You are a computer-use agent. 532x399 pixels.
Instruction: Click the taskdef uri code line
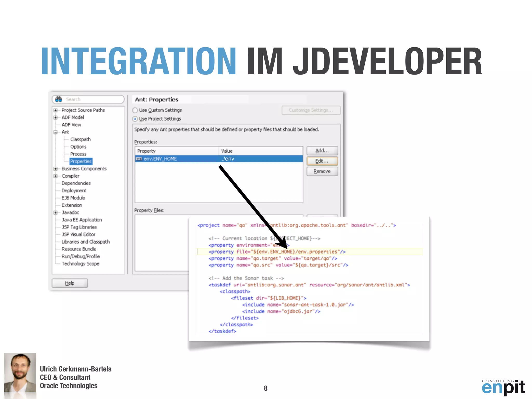point(309,285)
